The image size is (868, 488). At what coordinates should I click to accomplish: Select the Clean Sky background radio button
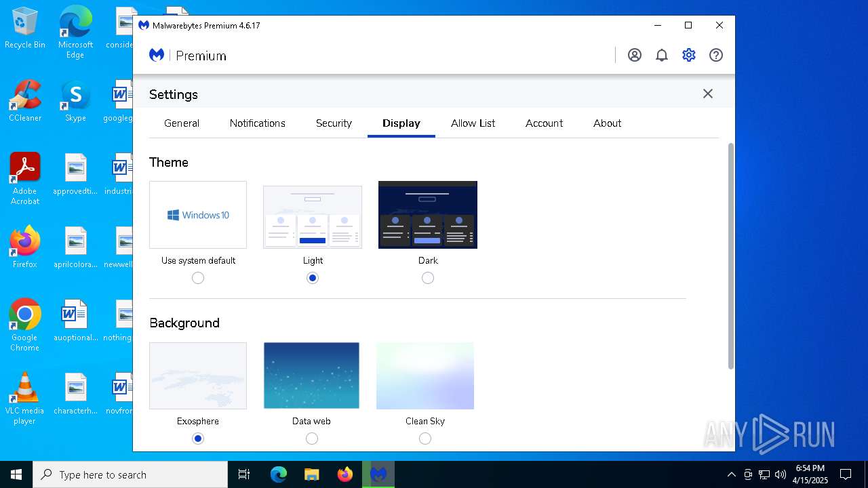tap(425, 439)
